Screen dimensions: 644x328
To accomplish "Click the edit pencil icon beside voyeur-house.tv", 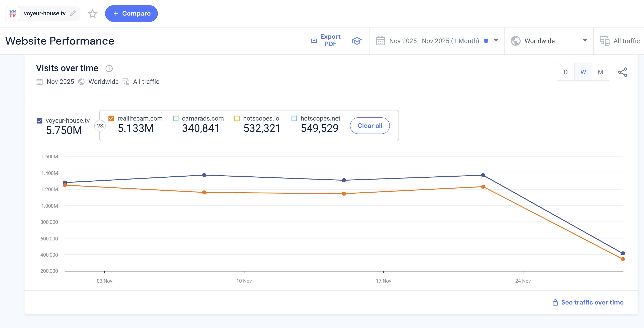I will pyautogui.click(x=73, y=13).
